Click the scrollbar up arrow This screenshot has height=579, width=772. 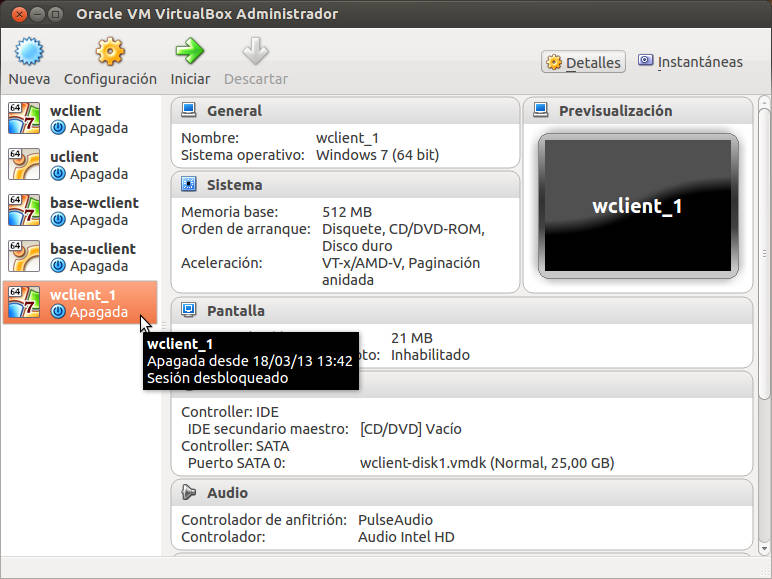click(x=764, y=102)
